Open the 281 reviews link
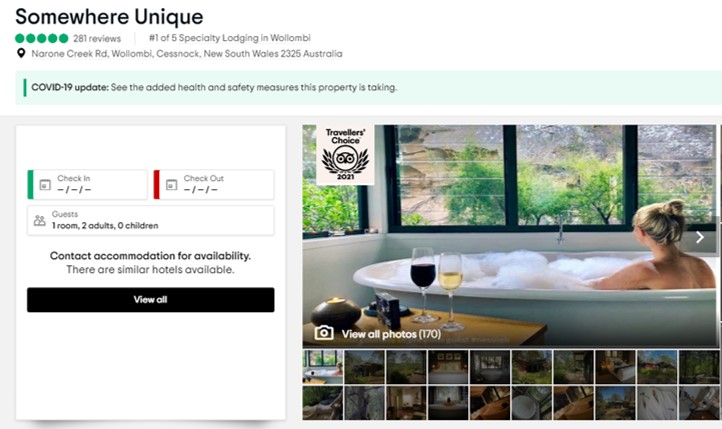The height and width of the screenshot is (429, 722). [x=97, y=39]
